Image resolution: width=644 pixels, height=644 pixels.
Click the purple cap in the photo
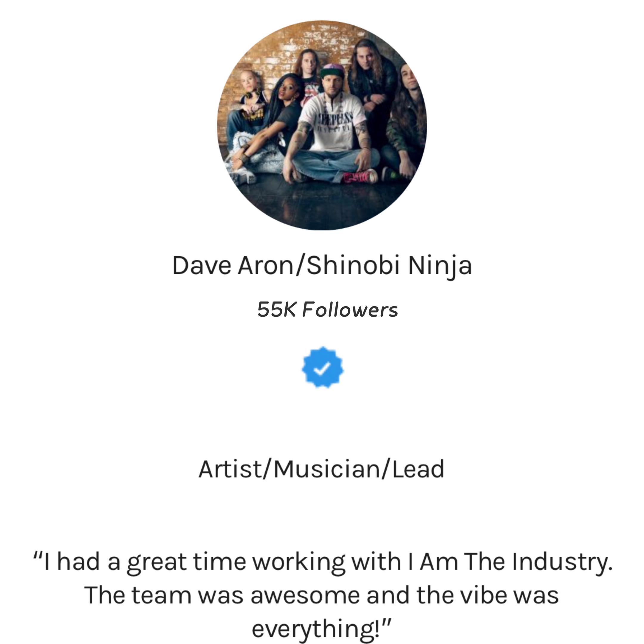(x=332, y=69)
